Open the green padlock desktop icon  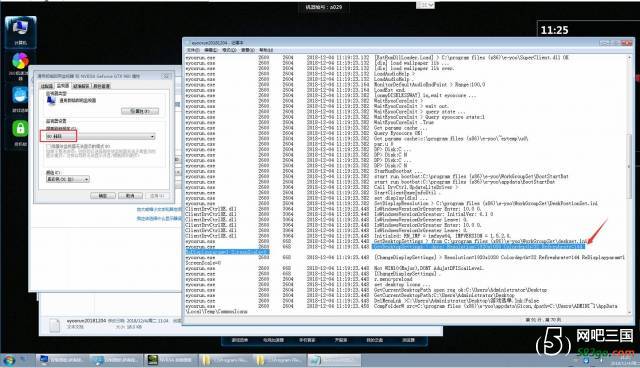pos(20,133)
